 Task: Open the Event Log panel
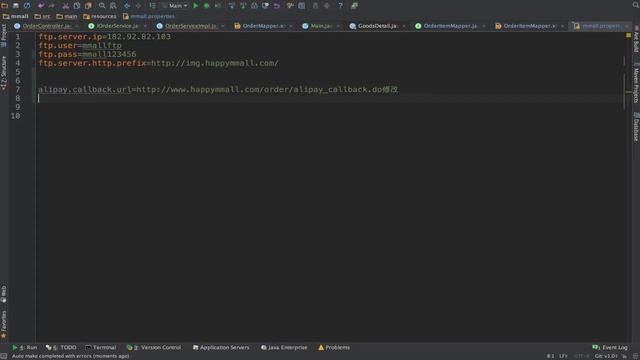[610, 347]
